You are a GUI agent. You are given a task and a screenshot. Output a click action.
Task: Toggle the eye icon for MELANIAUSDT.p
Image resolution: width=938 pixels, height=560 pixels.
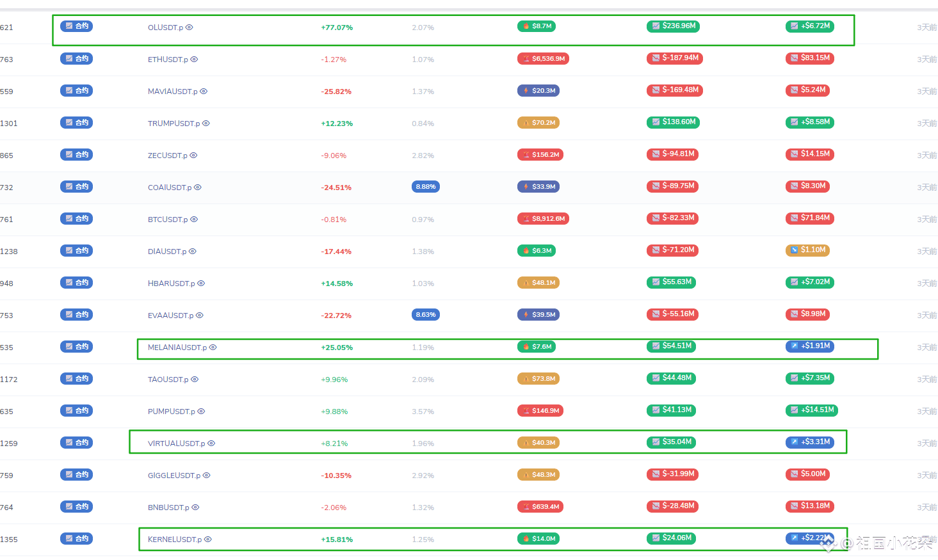[213, 348]
